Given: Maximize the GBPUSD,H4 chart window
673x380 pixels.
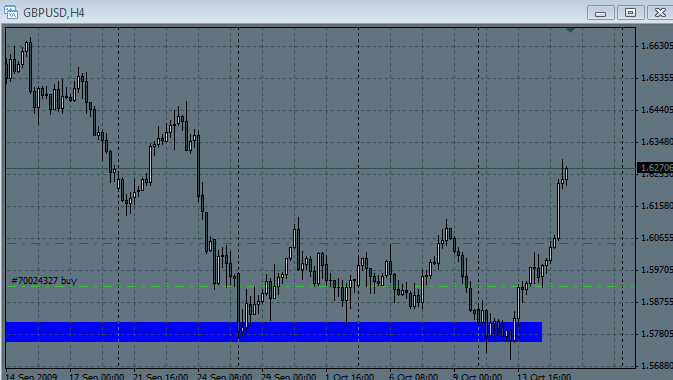Looking at the screenshot, I should 630,12.
